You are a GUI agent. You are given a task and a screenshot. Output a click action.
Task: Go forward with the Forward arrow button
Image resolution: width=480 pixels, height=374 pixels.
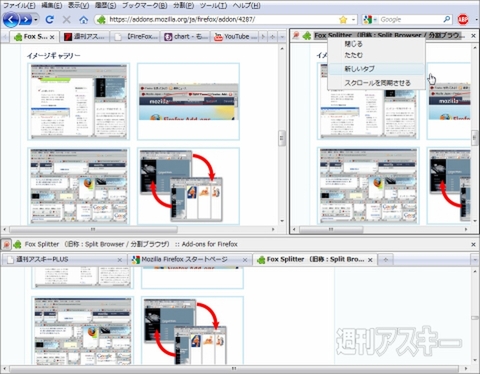tap(26, 20)
